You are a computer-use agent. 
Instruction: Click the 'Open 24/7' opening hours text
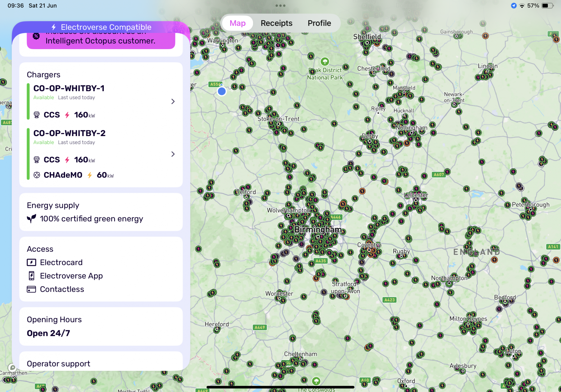point(49,333)
